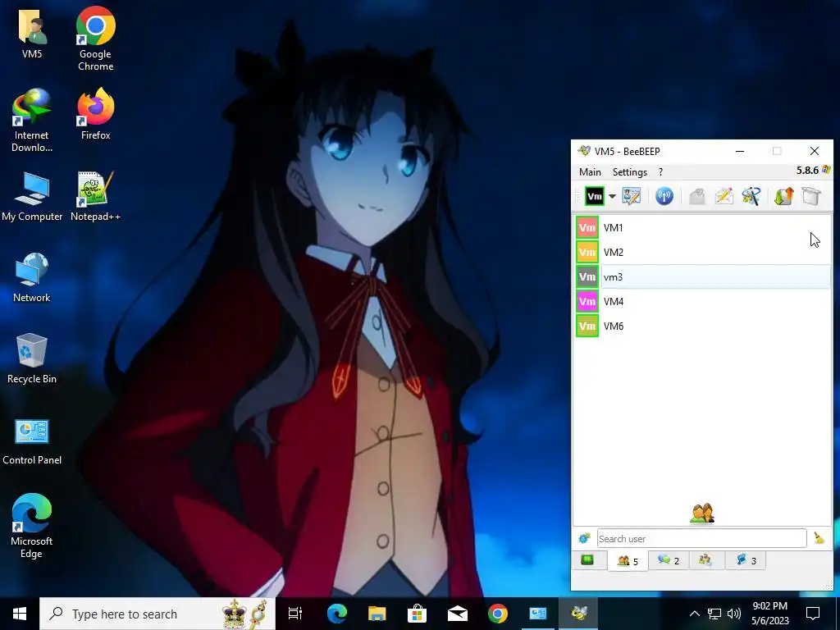Open Internet Download Manager desktop shortcut
The height and width of the screenshot is (630, 840).
(32, 121)
